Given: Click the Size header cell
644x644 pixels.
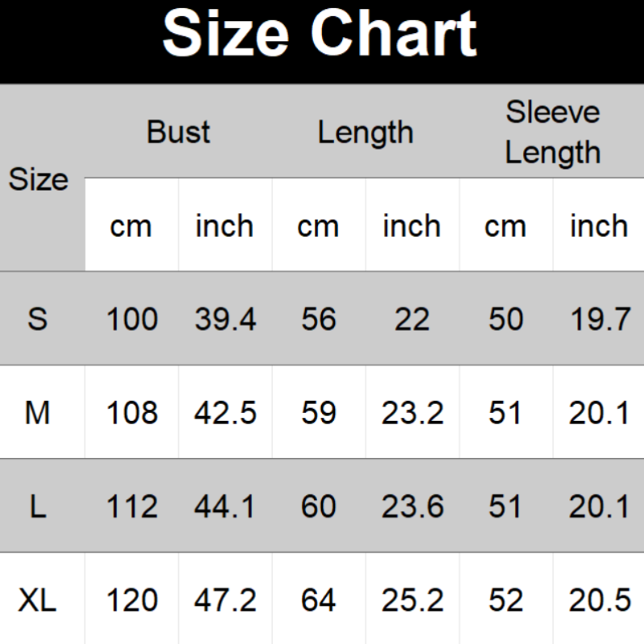Looking at the screenshot, I should (38, 179).
